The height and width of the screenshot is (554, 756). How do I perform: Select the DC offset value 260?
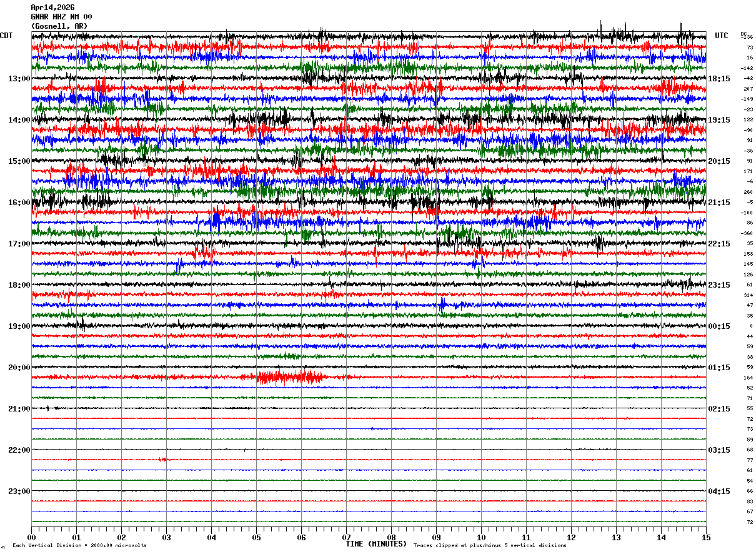749,192
